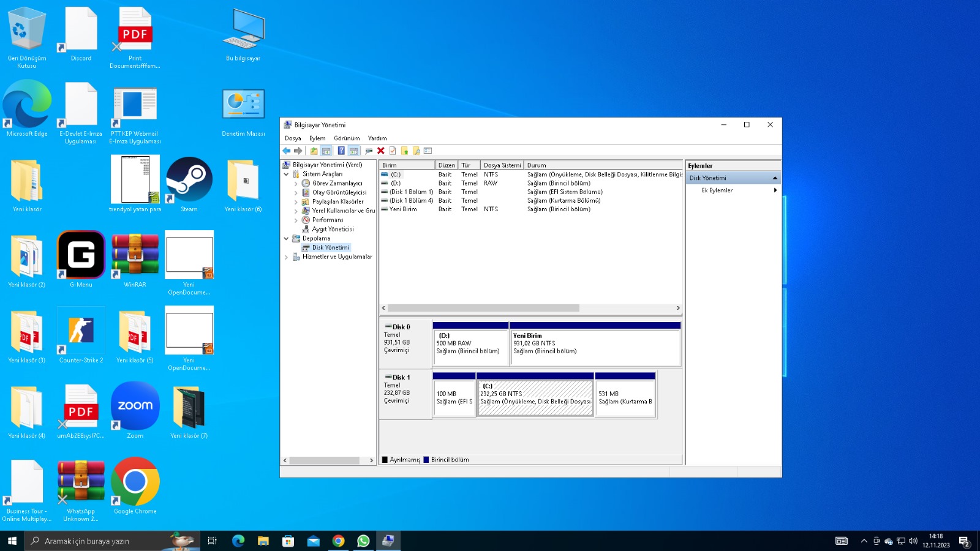Screen dimensions: 980x551
Task: Click the blue Back arrow in toolbar
Action: coord(286,151)
